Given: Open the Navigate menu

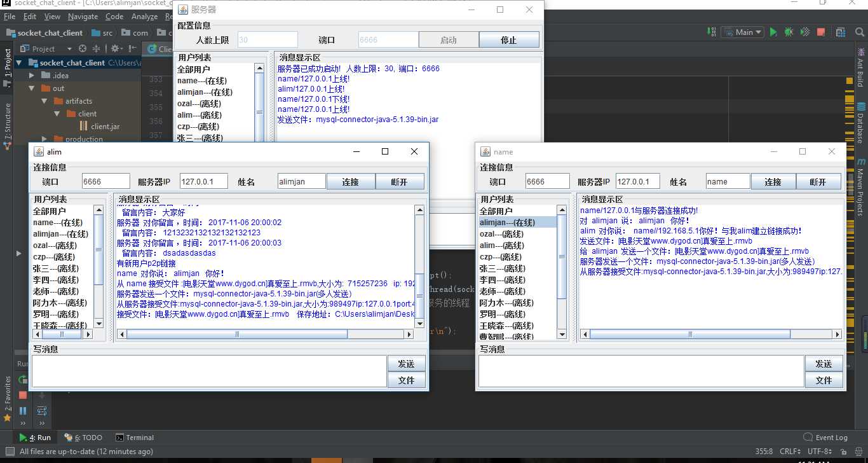Looking at the screenshot, I should pos(83,17).
